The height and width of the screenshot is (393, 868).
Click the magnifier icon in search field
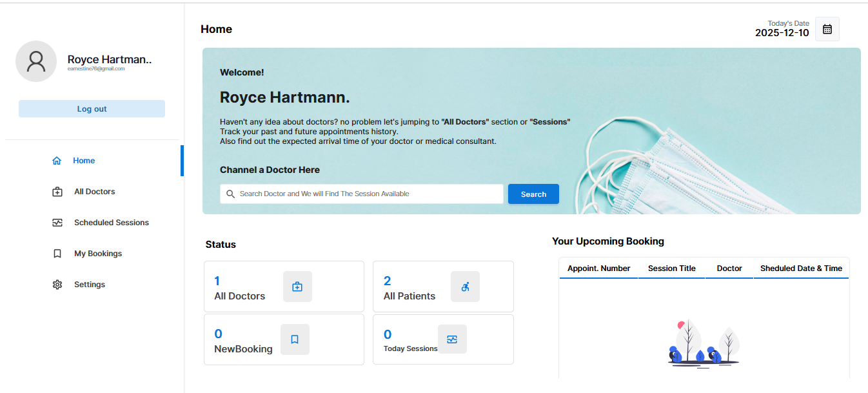click(x=230, y=194)
